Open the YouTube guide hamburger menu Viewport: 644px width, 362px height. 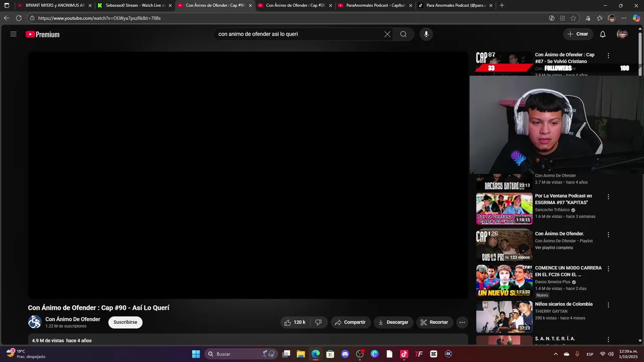14,34
